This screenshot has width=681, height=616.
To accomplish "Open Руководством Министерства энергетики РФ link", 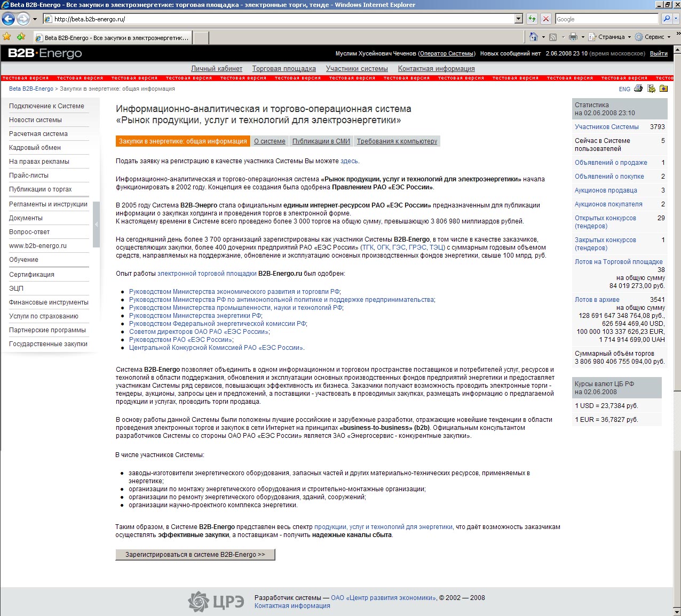I will point(195,316).
